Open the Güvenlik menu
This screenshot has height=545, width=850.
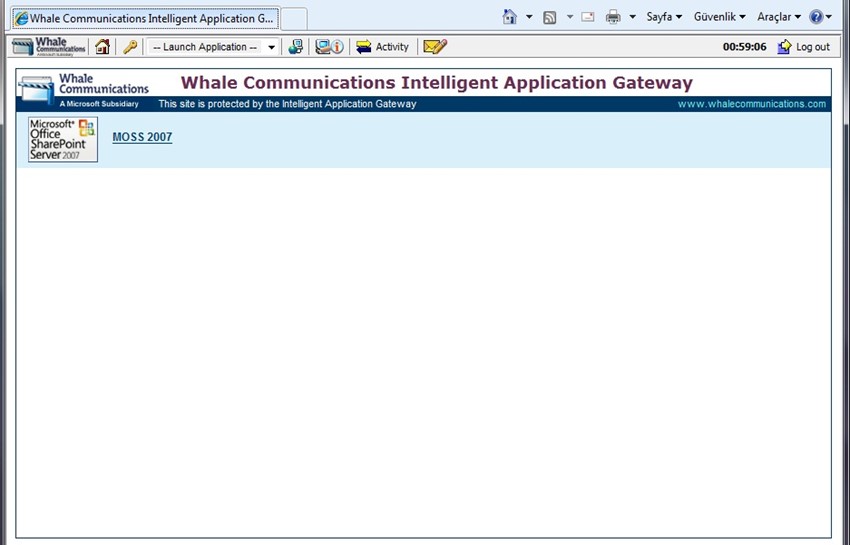pos(719,17)
